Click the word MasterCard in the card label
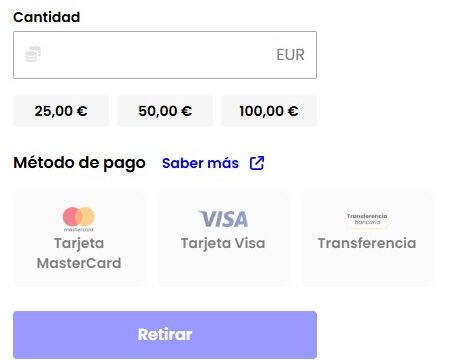Image resolution: width=474 pixels, height=360 pixels. (79, 263)
